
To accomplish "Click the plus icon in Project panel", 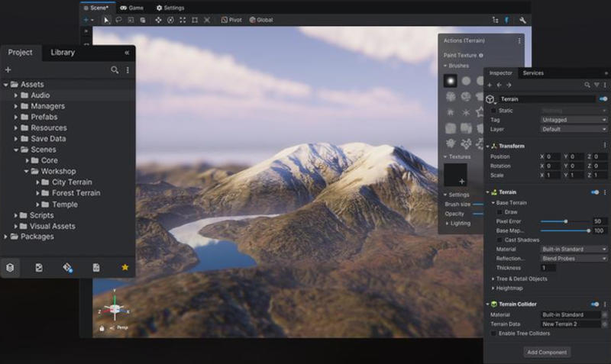I will pos(8,70).
